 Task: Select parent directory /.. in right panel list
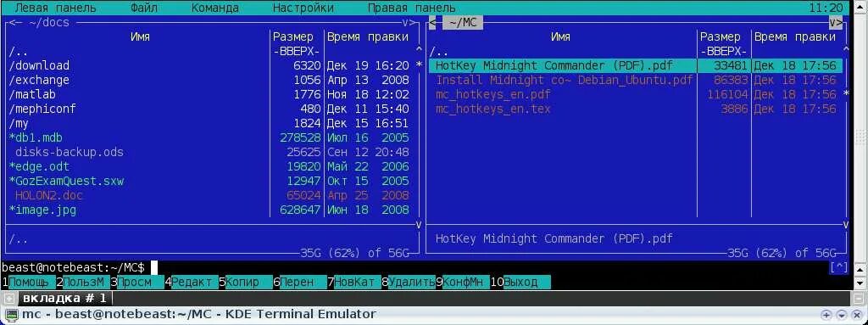coord(636,52)
